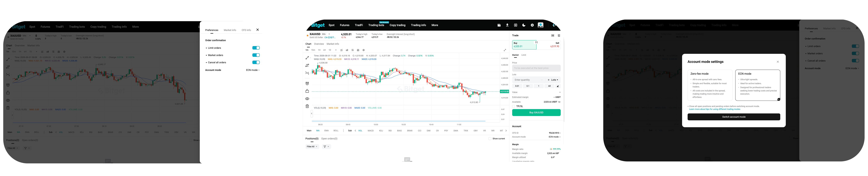Open the help guide icon in the Trade header
868x176 pixels.
point(559,35)
